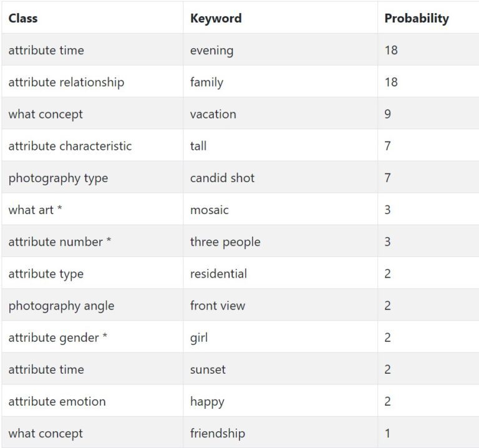The width and height of the screenshot is (479, 448).
Task: Click the Keyword column header
Action: [280, 17]
